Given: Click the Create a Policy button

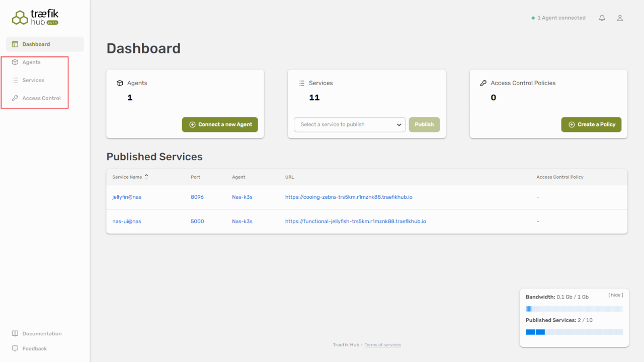Looking at the screenshot, I should [591, 125].
